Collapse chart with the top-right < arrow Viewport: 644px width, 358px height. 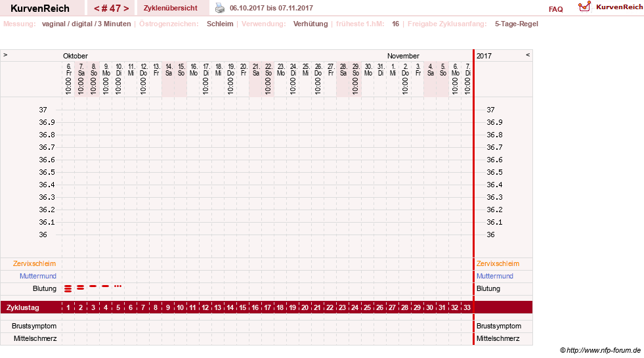pos(528,55)
